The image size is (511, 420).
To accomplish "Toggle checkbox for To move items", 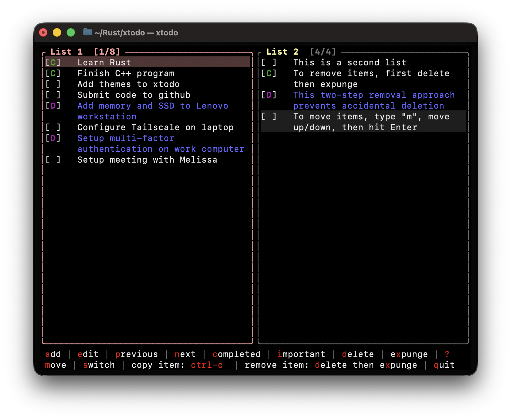I will (269, 116).
